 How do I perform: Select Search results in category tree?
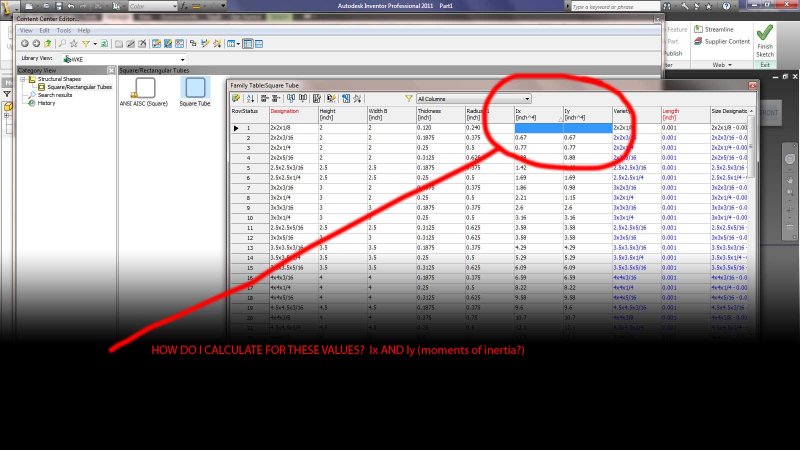tap(55, 95)
